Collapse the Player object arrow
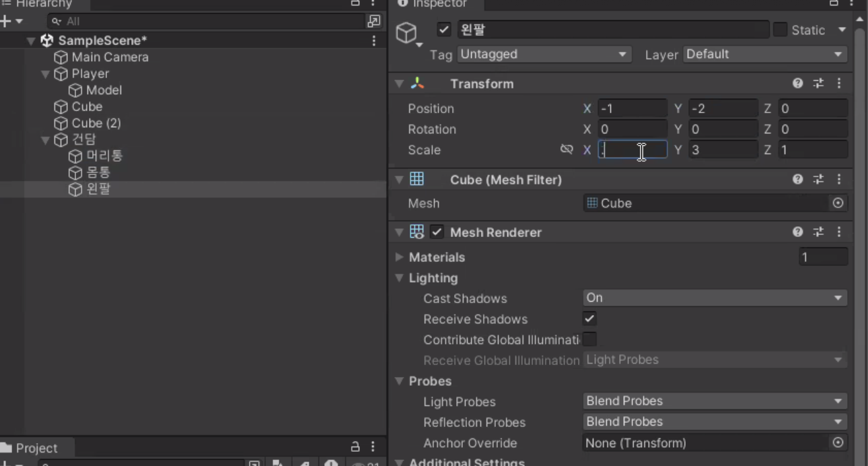 pyautogui.click(x=46, y=74)
